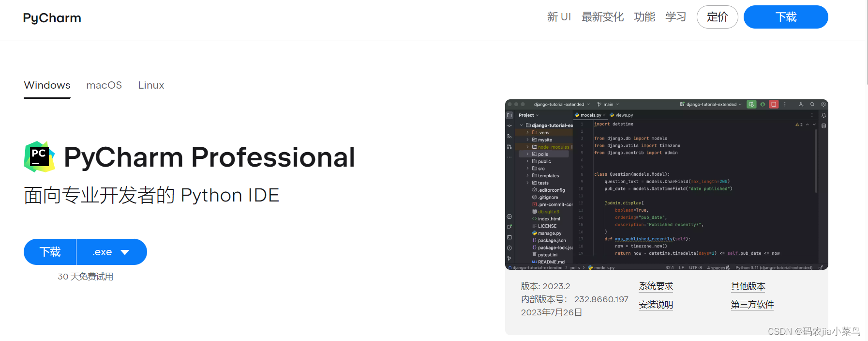Click the page vertical scrollbar
The image size is (868, 341).
[x=867, y=42]
